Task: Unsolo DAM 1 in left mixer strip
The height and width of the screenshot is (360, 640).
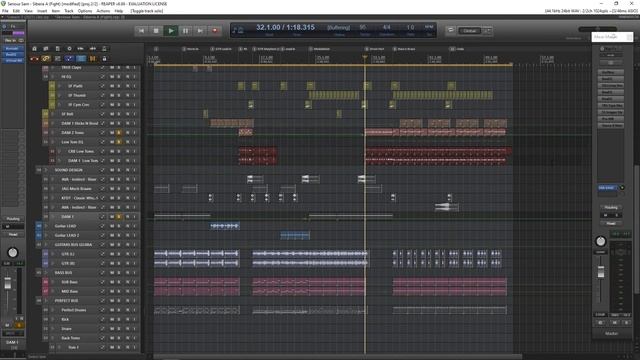Action: point(19,325)
